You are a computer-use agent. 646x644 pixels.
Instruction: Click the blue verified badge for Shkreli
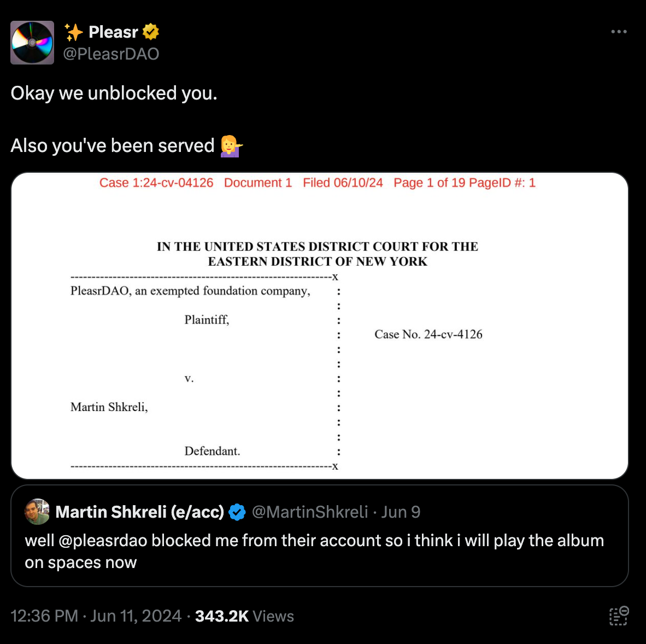(237, 512)
